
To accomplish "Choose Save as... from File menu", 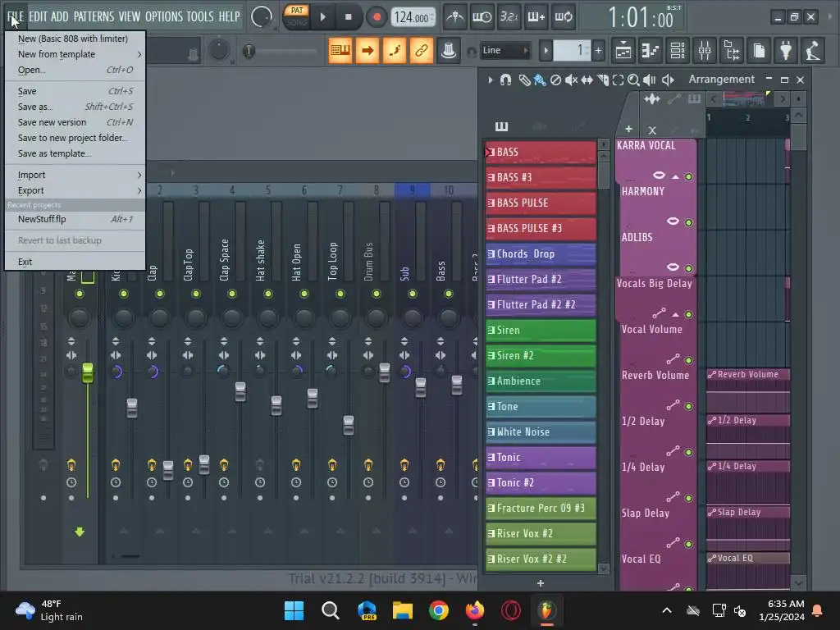I will (x=75, y=107).
